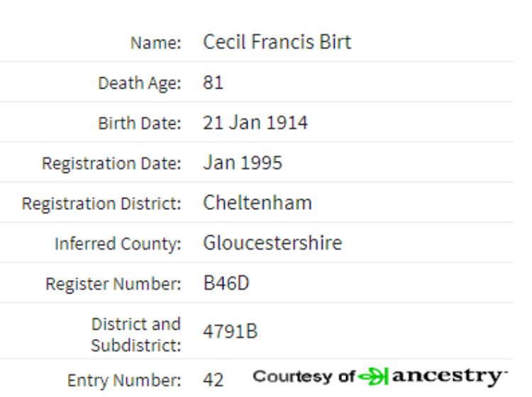The height and width of the screenshot is (397, 532).
Task: Click the Register Number value B46D
Action: [226, 283]
